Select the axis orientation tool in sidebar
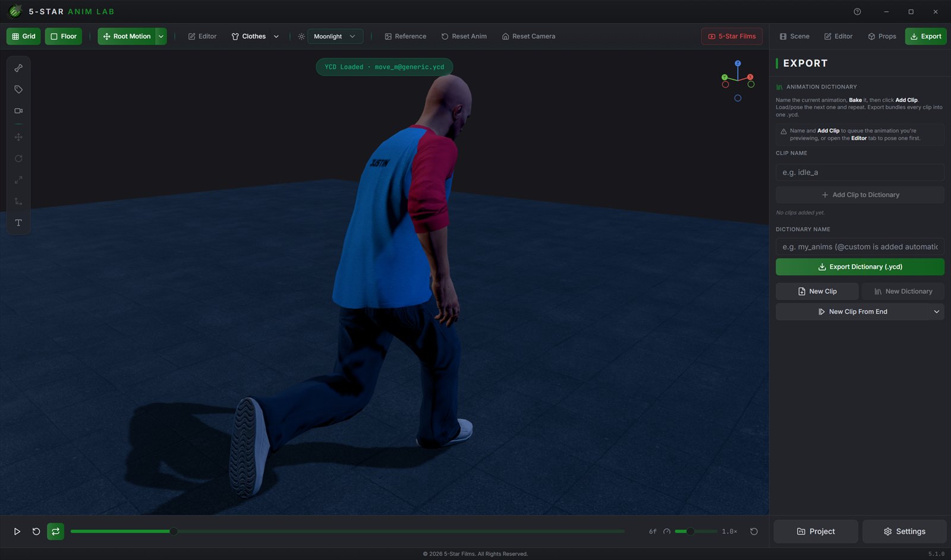 pyautogui.click(x=18, y=201)
